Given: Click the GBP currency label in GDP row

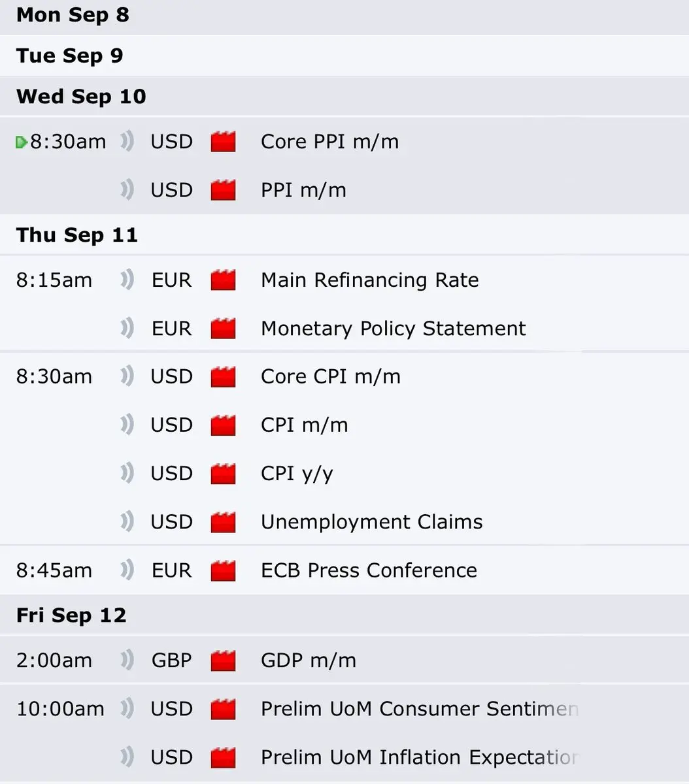Looking at the screenshot, I should [171, 661].
